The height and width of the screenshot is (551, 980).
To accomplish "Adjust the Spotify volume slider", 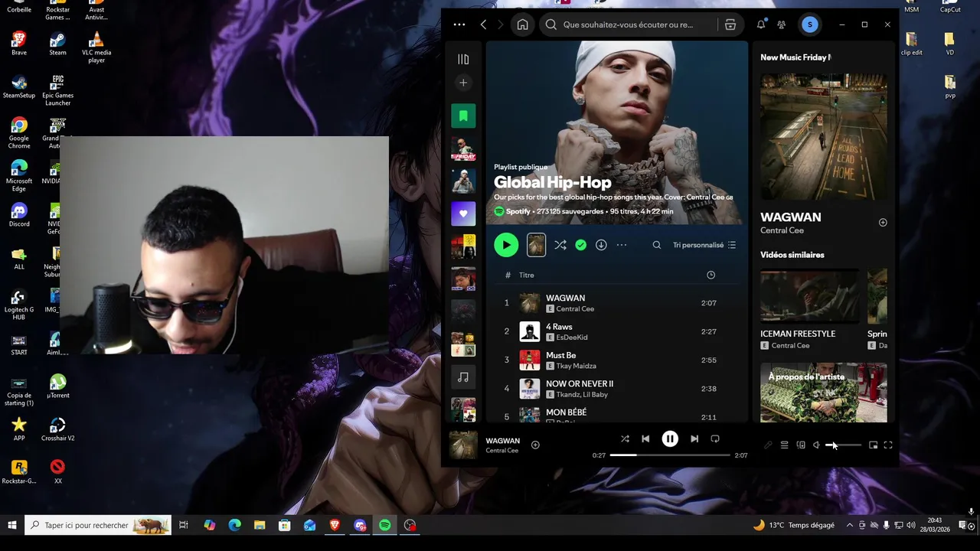I will click(844, 445).
